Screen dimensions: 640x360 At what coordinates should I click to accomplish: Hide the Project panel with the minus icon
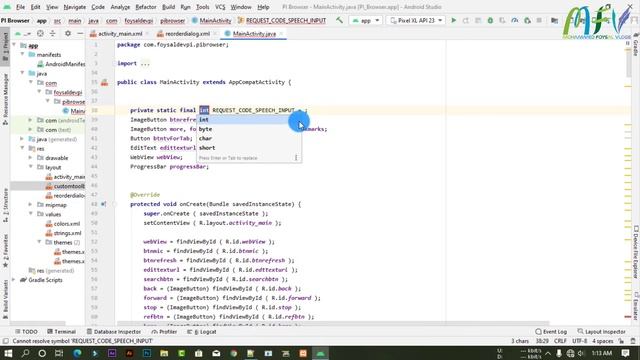80,33
